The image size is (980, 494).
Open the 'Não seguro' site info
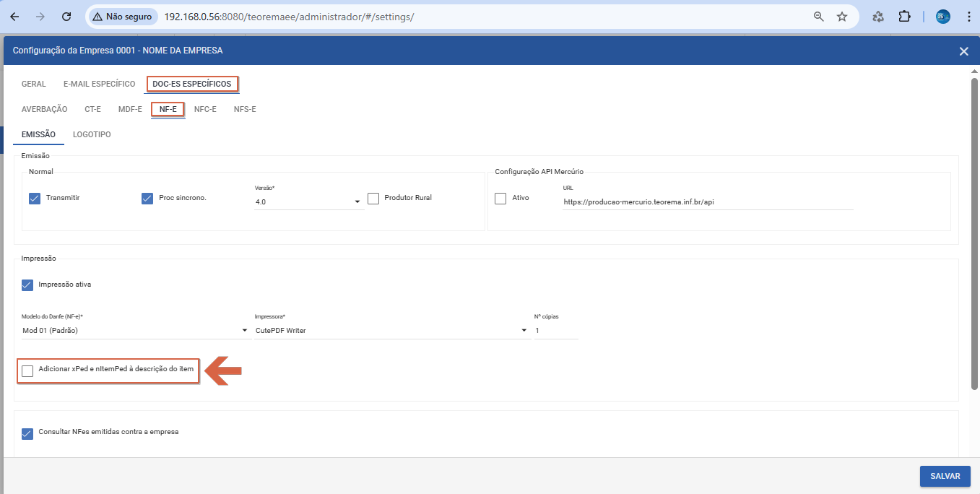pyautogui.click(x=122, y=17)
